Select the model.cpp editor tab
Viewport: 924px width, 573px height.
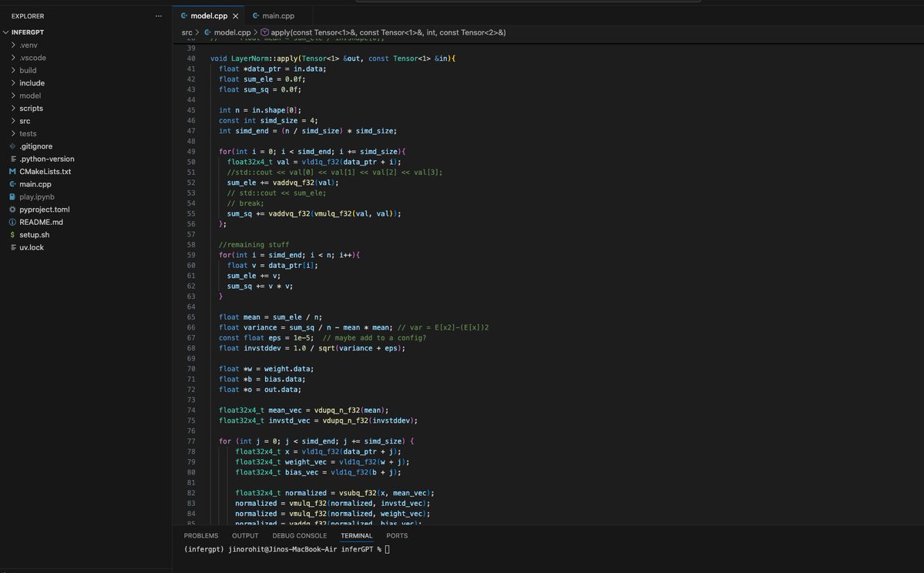click(x=209, y=16)
